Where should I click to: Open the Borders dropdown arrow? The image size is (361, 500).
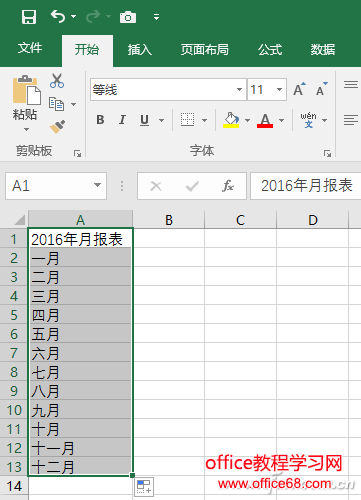point(204,120)
